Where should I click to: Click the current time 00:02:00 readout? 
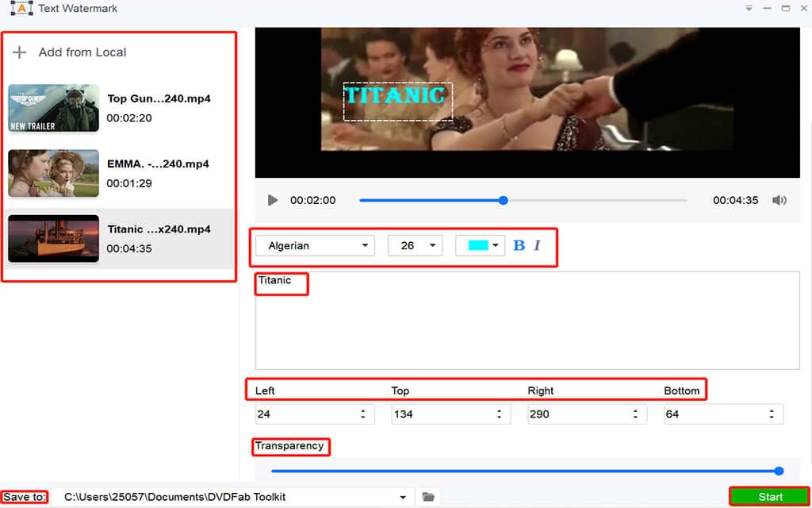coord(312,200)
